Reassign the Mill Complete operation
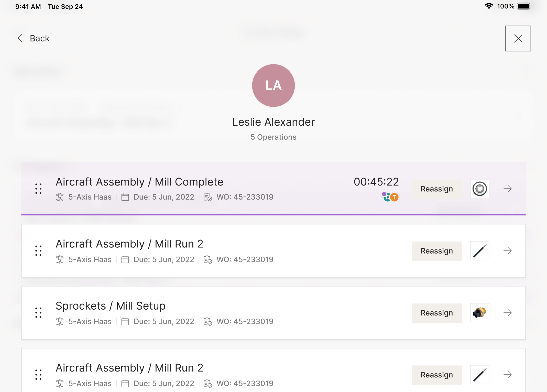 coord(436,189)
